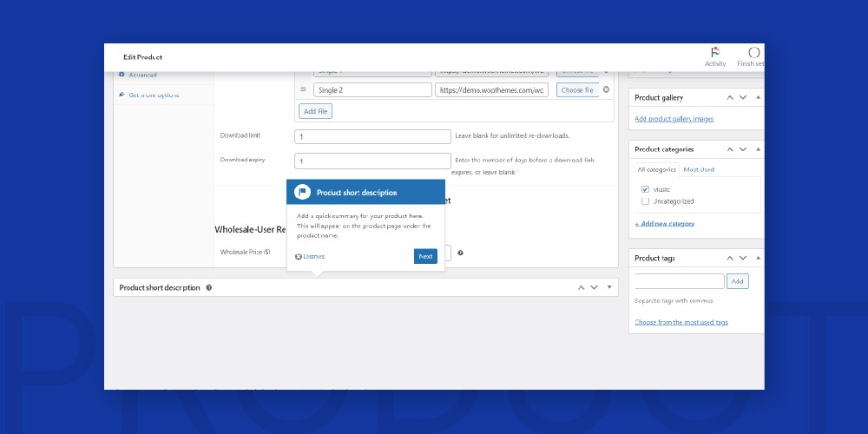Remove the Single 2 file row
The height and width of the screenshot is (434, 868).
[606, 89]
